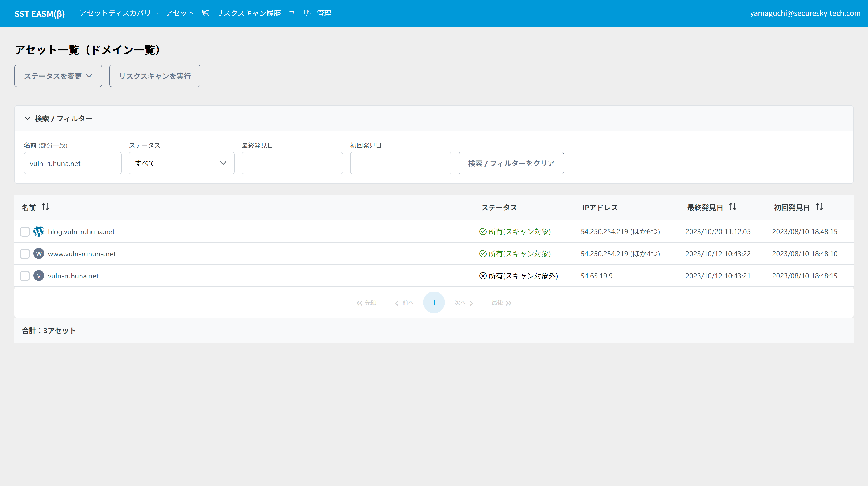
Task: Open リスクスキャン履歴 from the top menu
Action: [x=248, y=13]
